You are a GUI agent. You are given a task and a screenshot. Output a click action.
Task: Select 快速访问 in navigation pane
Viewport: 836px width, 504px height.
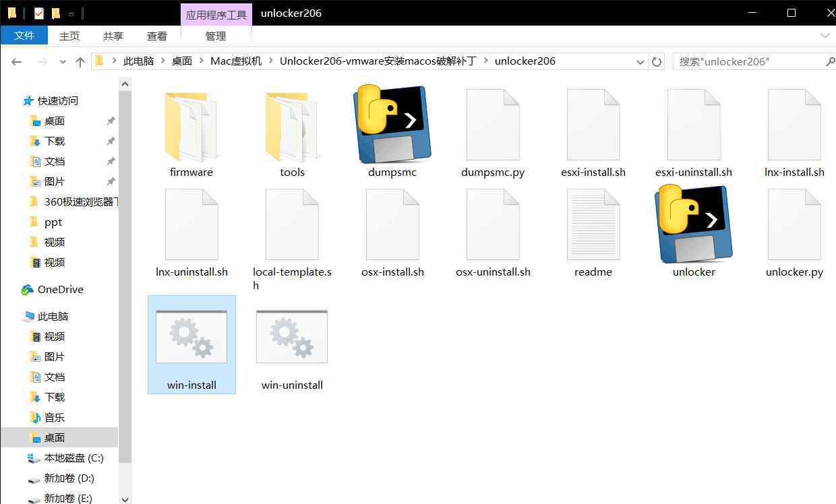click(x=58, y=101)
